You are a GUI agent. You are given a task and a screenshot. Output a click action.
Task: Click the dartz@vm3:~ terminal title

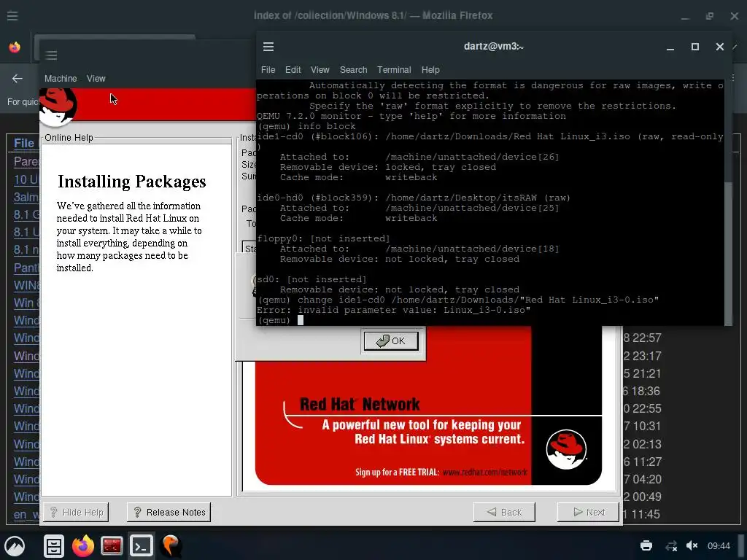click(494, 47)
